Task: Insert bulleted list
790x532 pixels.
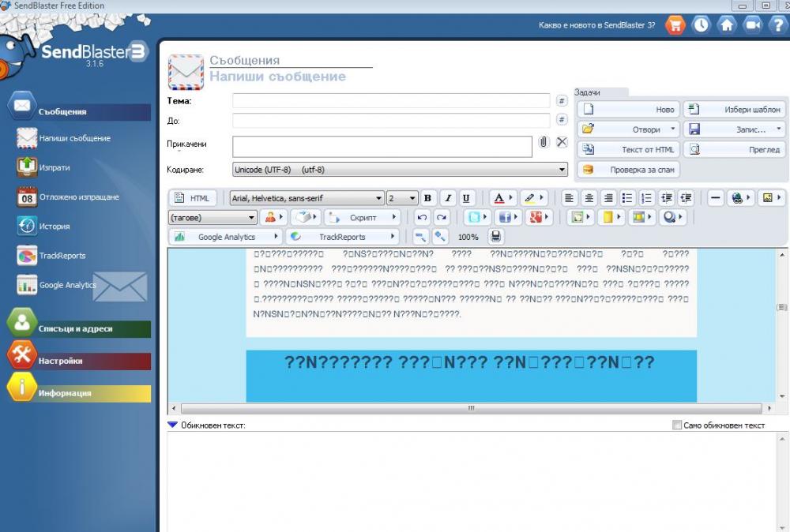Action: (627, 198)
